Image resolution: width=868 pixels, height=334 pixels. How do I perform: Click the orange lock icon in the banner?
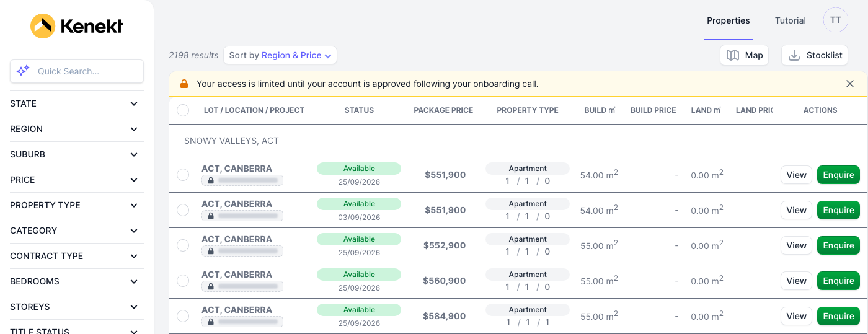[184, 84]
